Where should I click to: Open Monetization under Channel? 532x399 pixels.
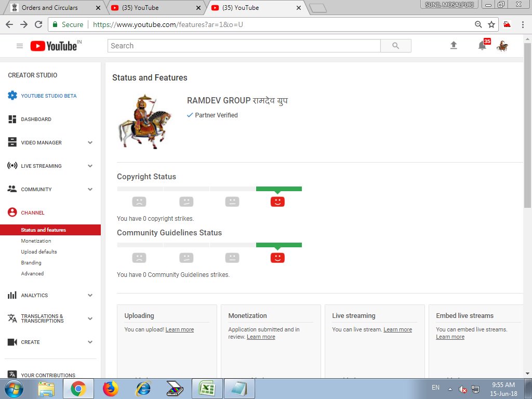click(36, 241)
